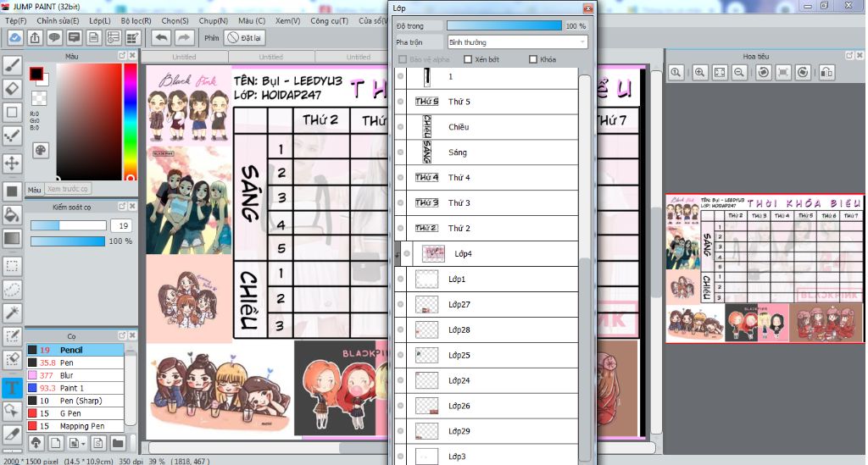Select the Selection Pen tool

(x=12, y=336)
